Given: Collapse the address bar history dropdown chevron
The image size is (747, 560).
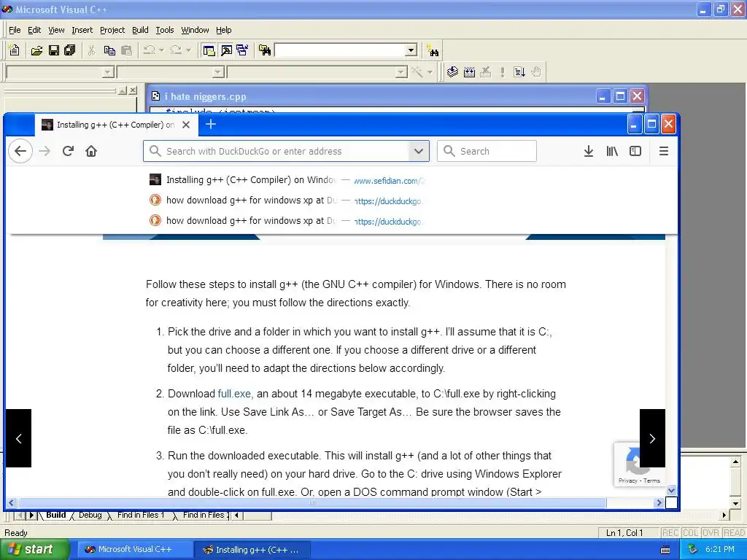Looking at the screenshot, I should (x=418, y=151).
